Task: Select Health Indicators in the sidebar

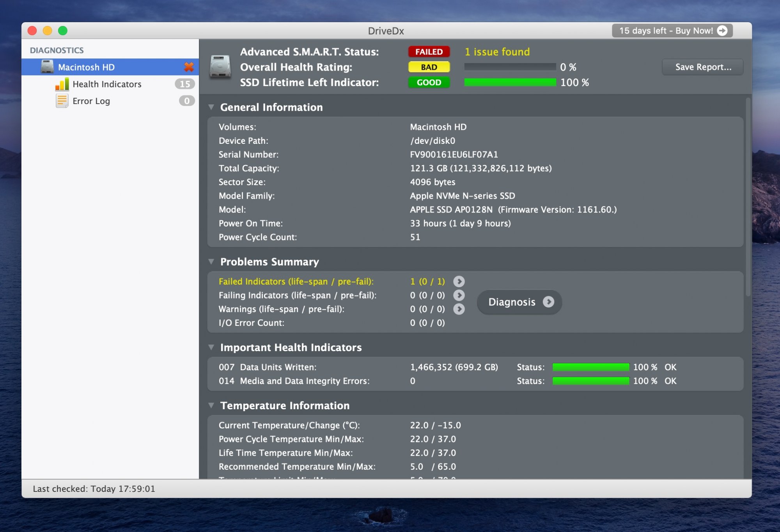Action: point(107,84)
